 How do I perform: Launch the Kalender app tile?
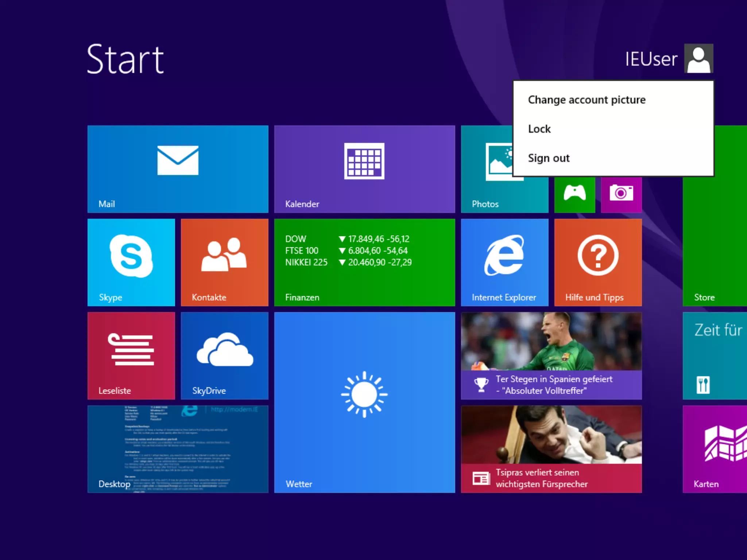click(x=364, y=169)
